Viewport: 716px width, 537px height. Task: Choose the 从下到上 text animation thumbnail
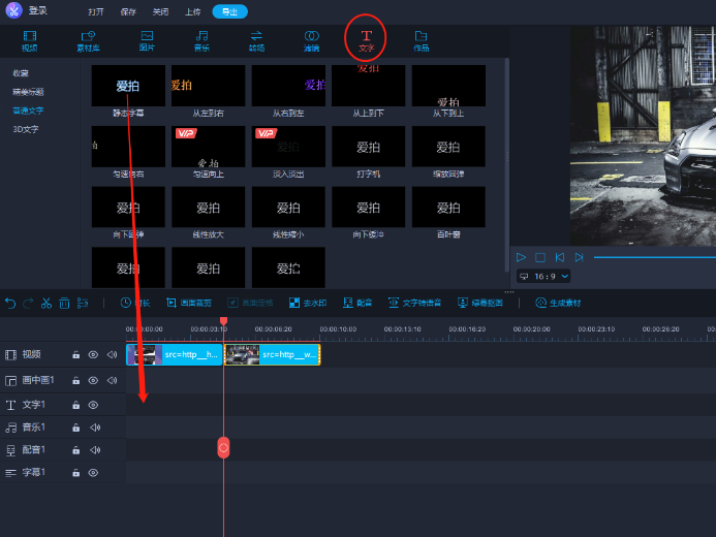coord(449,85)
